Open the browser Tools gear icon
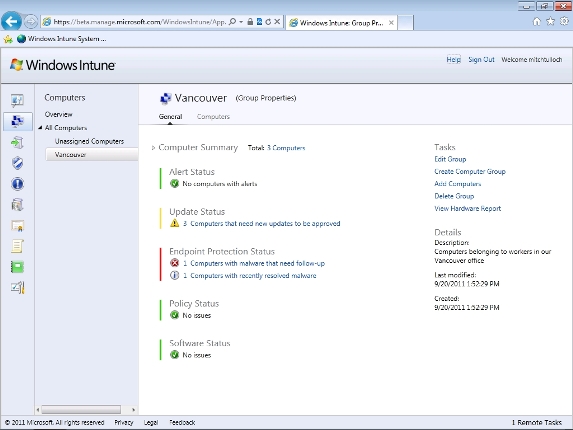 (x=564, y=22)
